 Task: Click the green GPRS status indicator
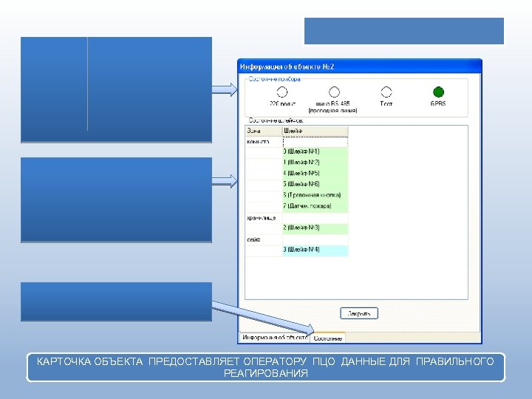pyautogui.click(x=438, y=92)
